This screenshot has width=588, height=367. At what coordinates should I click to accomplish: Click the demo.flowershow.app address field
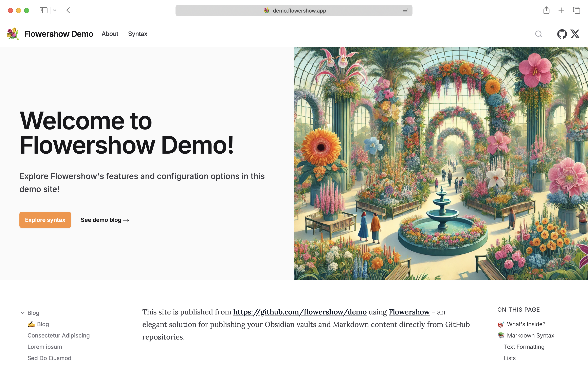coord(299,11)
